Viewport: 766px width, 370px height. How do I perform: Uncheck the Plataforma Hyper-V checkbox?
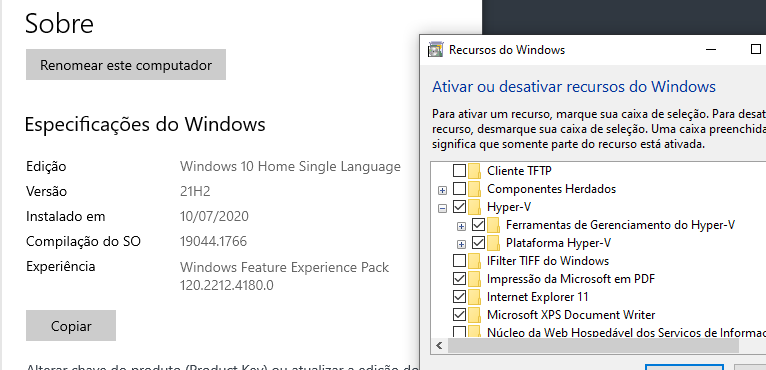tap(479, 243)
